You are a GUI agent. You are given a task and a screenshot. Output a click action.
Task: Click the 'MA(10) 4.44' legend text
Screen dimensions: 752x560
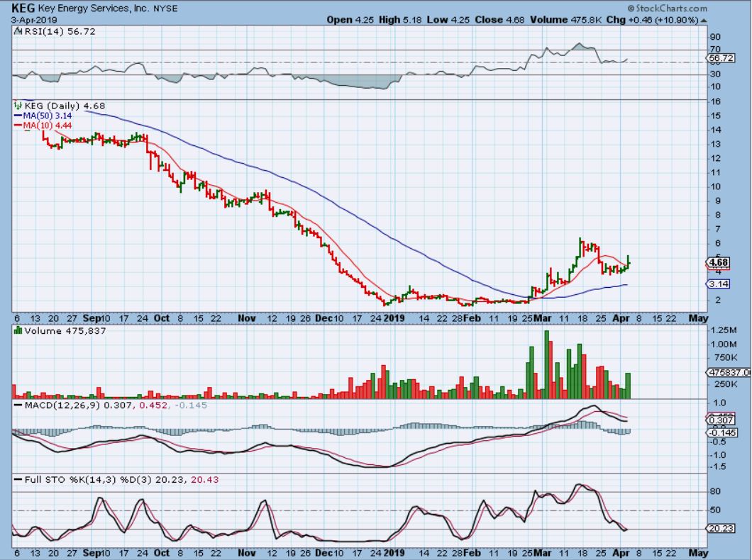tap(48, 125)
